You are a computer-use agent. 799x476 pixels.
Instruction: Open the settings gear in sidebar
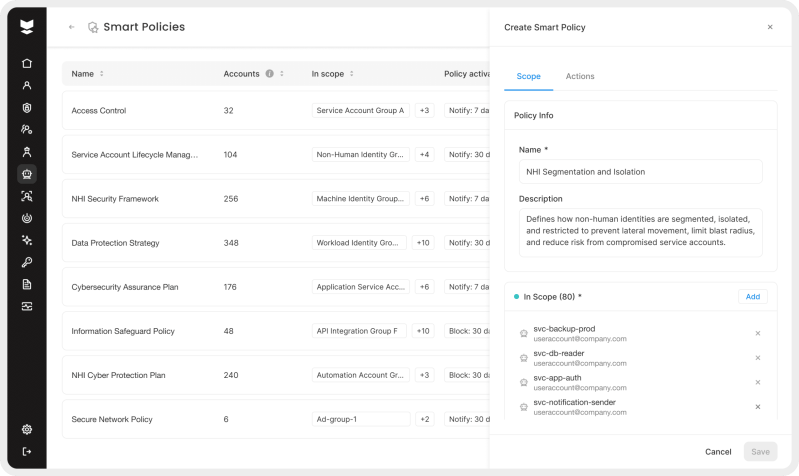point(27,429)
